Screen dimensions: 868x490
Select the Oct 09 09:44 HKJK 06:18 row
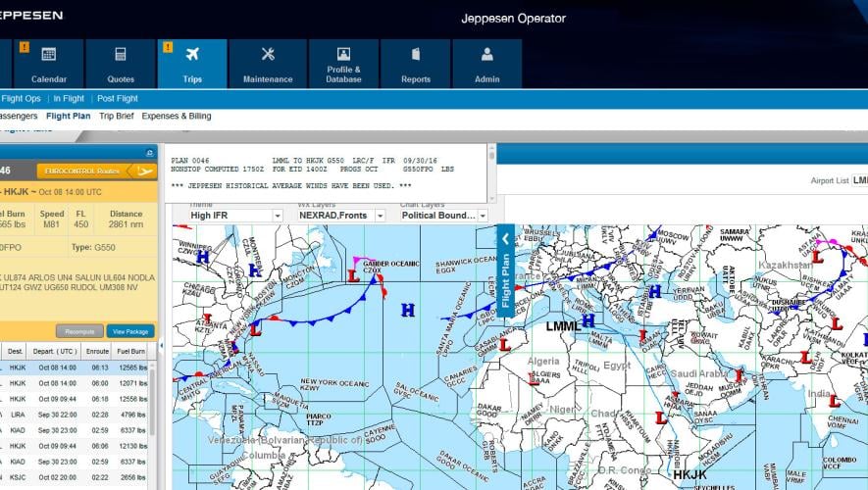click(x=77, y=399)
